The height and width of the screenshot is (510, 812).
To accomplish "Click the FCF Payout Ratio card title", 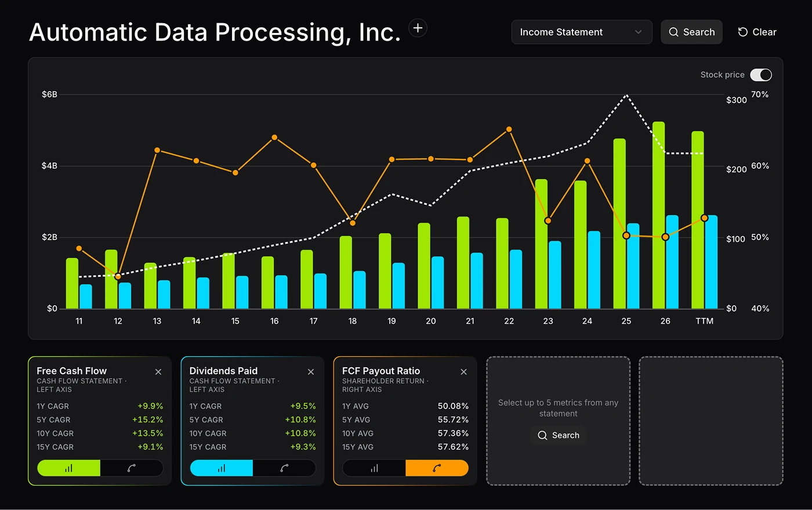I will coord(381,371).
